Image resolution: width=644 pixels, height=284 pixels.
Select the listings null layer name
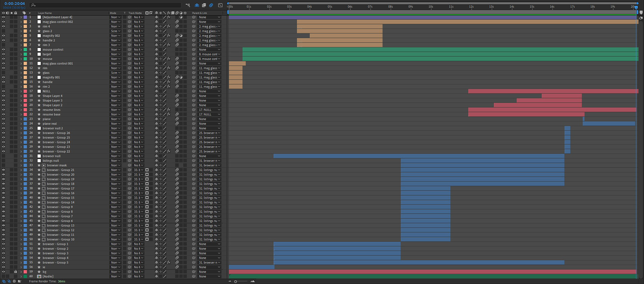tap(51, 161)
